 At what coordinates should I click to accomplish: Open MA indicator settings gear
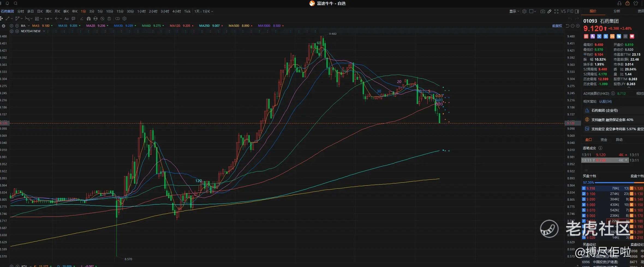click(11, 26)
